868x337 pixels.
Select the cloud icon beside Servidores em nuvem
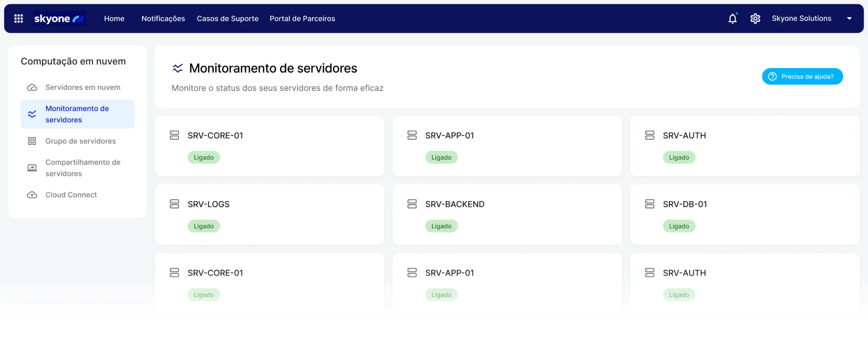point(32,87)
